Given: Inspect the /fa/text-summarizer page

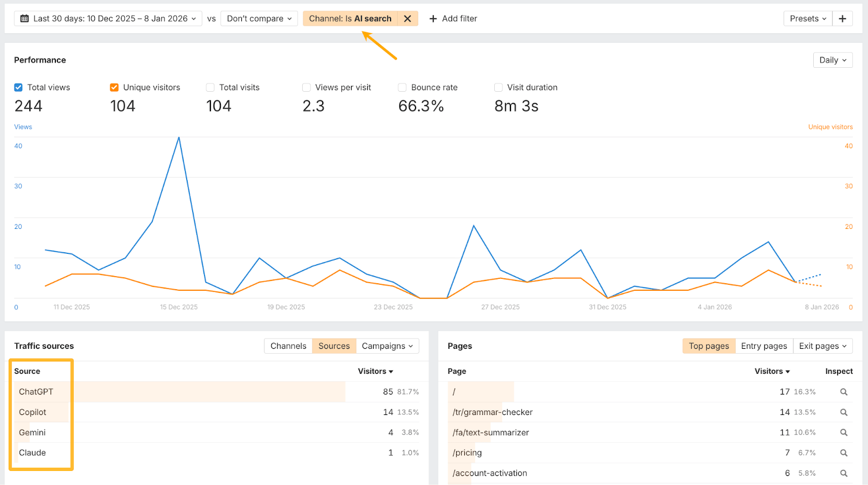Looking at the screenshot, I should 844,432.
